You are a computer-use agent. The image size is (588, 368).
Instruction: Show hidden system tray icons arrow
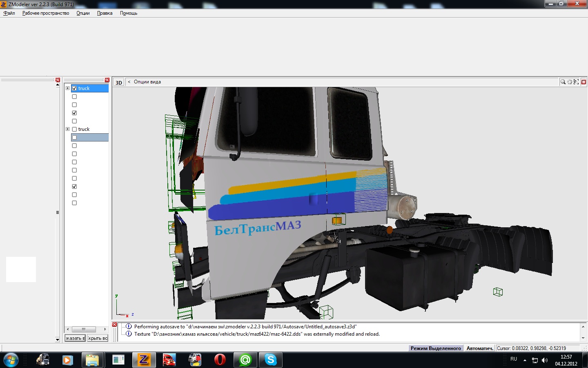pyautogui.click(x=525, y=360)
